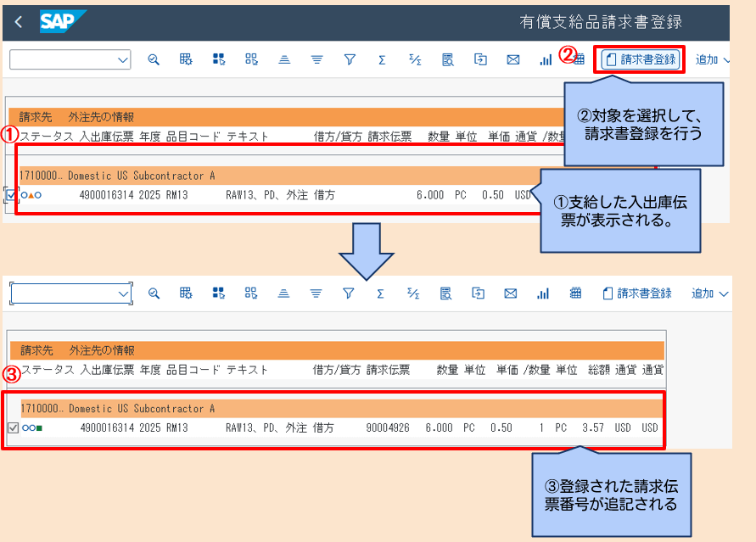This screenshot has width=756, height=542.
Task: Click the mail envelope icon in the upper toolbar
Action: click(513, 59)
